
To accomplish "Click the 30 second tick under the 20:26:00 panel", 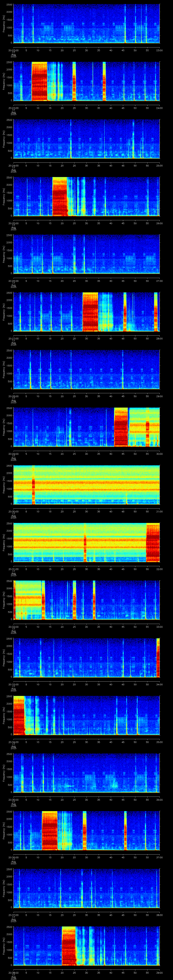I will tap(86, 281).
